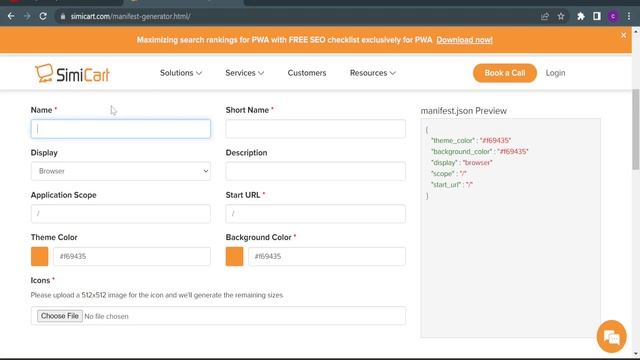Click the Application Scope field
Viewport: 640px width, 360px height.
pos(120,213)
